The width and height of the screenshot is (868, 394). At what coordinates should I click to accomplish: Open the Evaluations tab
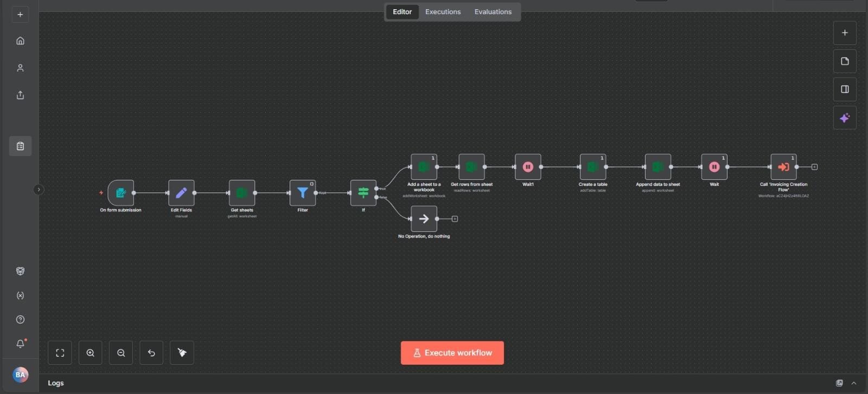493,12
